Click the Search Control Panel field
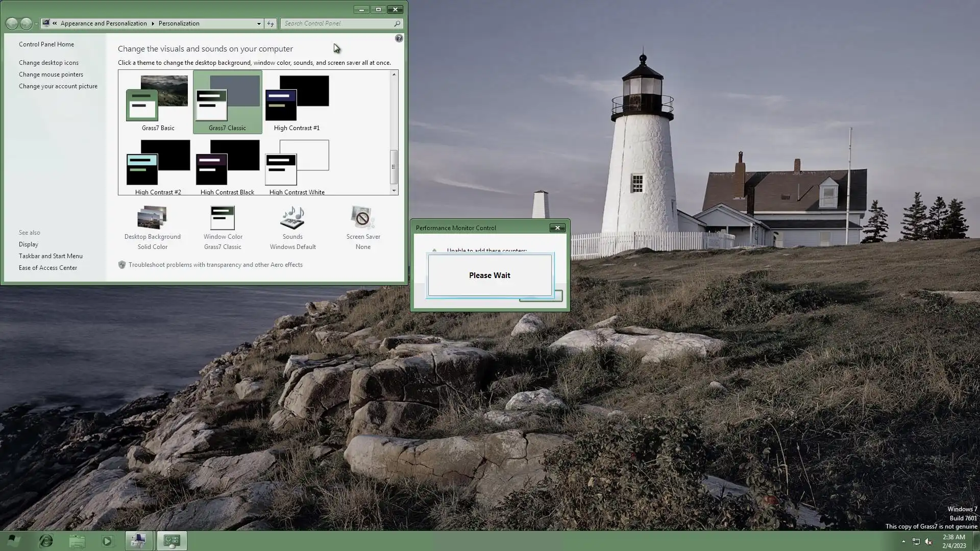 click(x=337, y=23)
